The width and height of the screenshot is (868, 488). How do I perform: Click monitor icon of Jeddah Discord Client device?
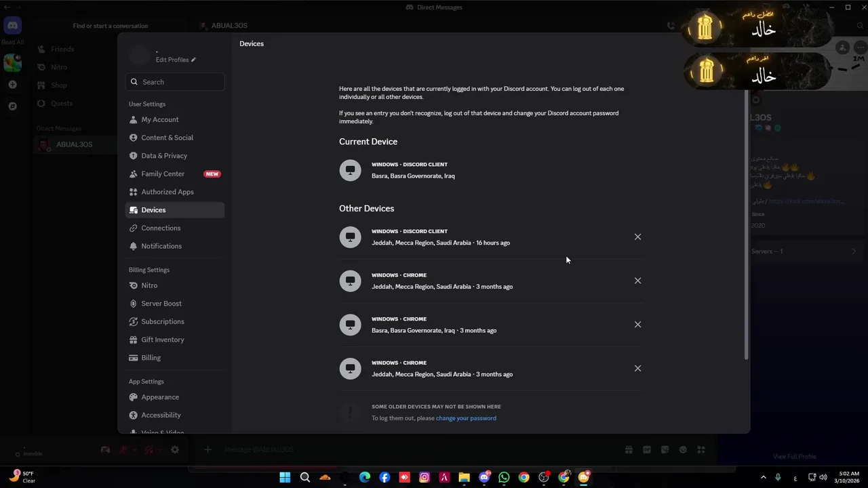[351, 237]
